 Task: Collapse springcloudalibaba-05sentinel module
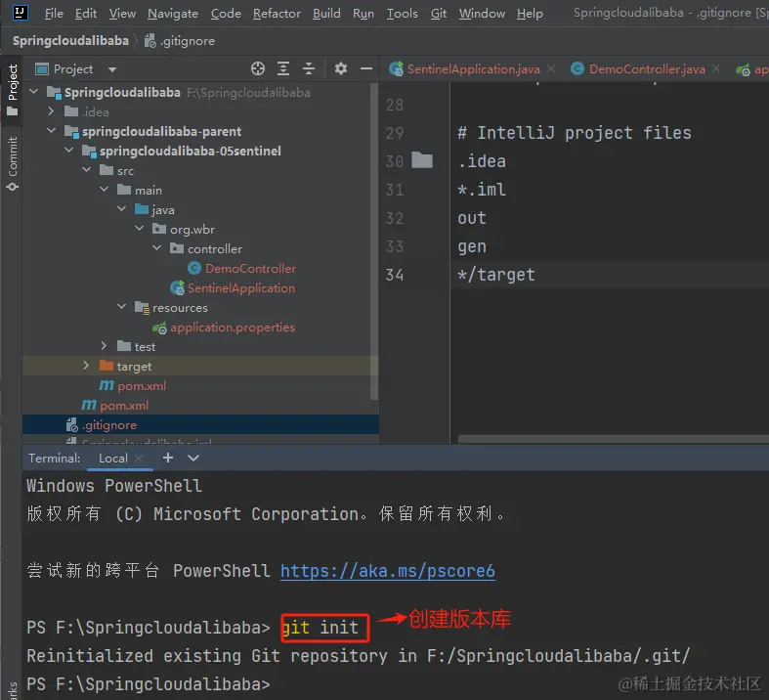68,151
